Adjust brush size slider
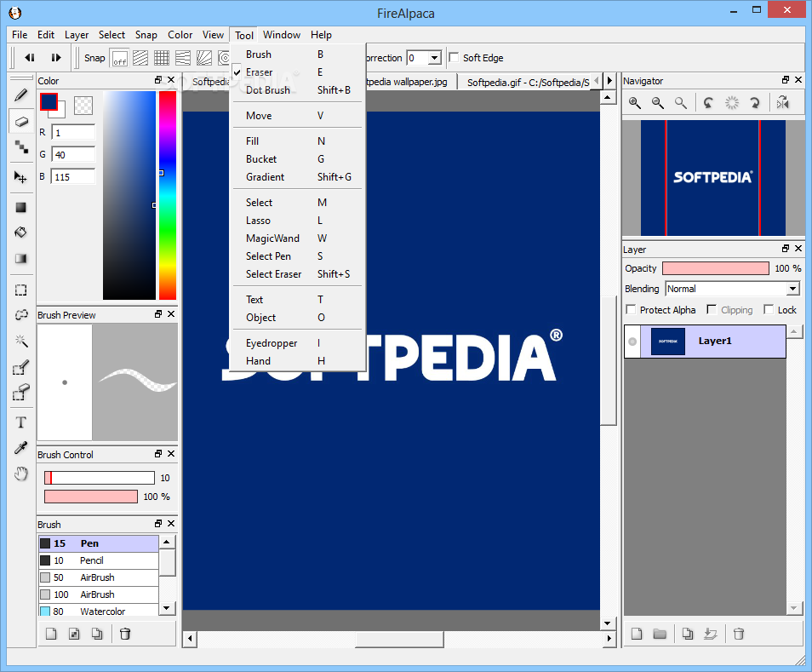Image resolution: width=812 pixels, height=672 pixels. [x=100, y=478]
